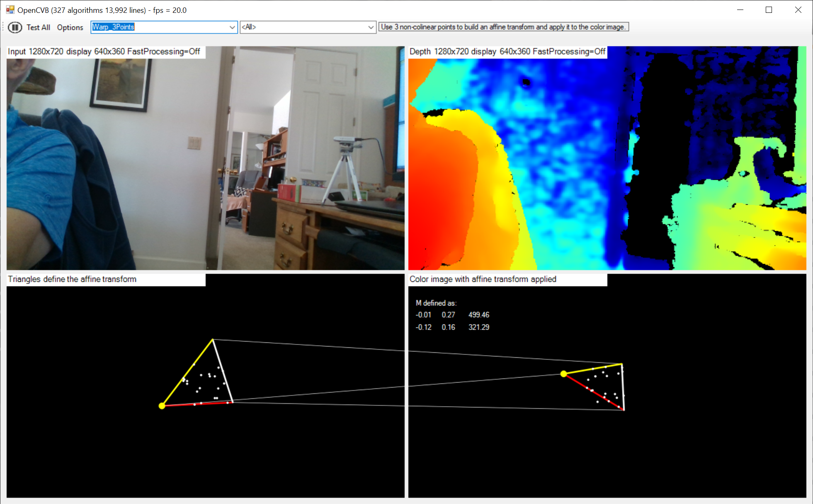The width and height of the screenshot is (813, 504).
Task: Open the Options menu
Action: 70,27
